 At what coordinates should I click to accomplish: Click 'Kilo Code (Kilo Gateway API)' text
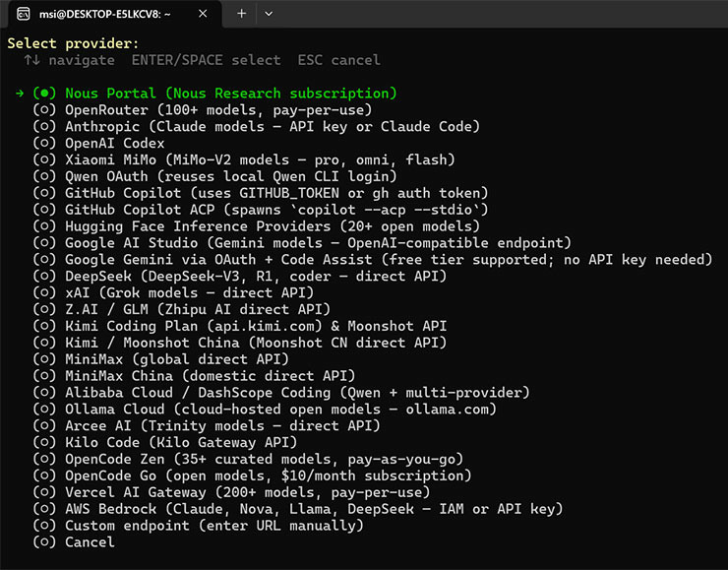coord(181,442)
